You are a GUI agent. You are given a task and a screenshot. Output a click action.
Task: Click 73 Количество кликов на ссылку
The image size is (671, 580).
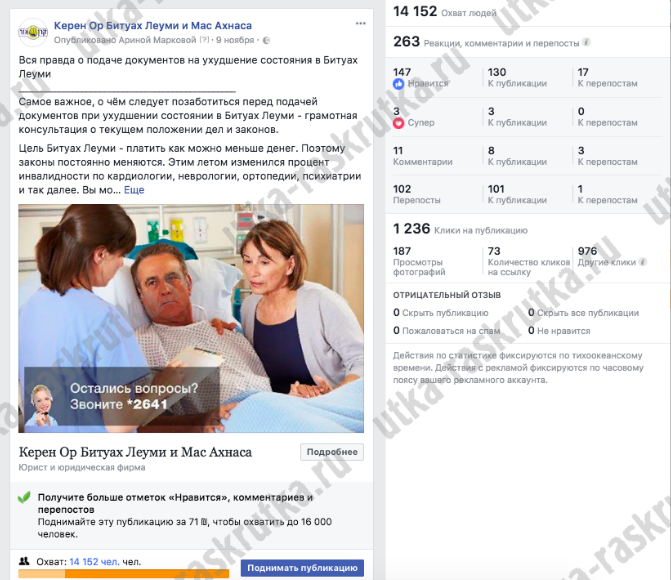point(528,261)
